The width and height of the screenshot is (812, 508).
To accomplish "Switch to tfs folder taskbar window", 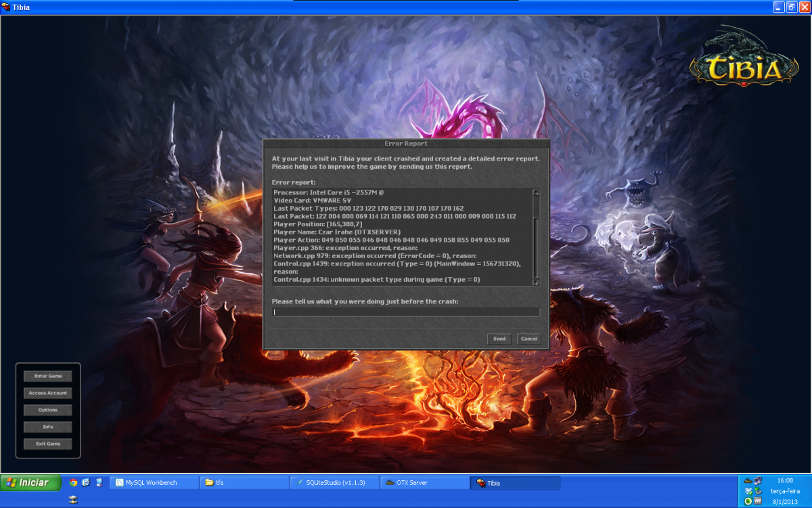I will coord(245,483).
